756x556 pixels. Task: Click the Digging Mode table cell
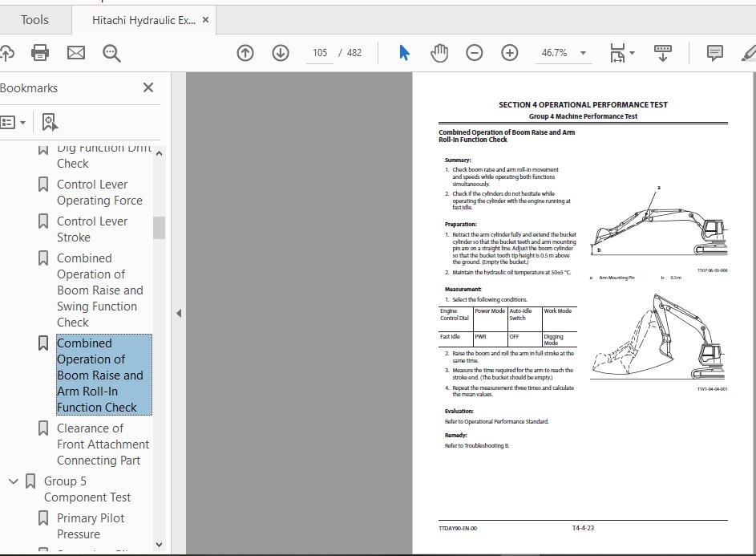pos(560,340)
